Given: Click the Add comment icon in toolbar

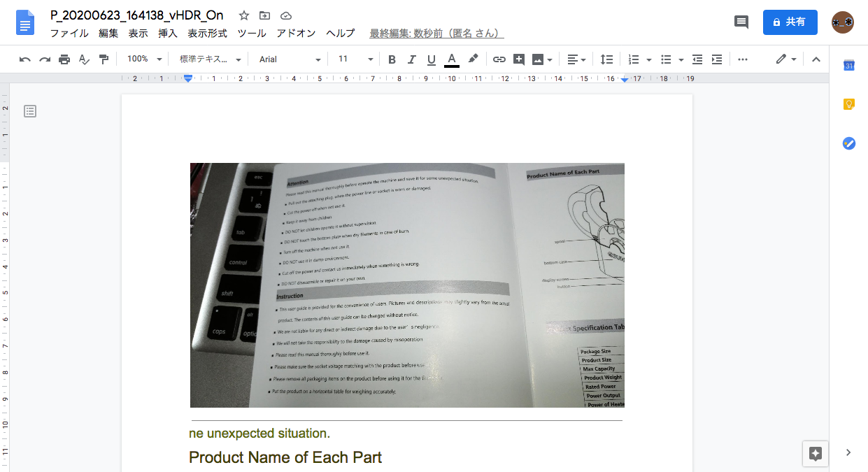Looking at the screenshot, I should [519, 59].
